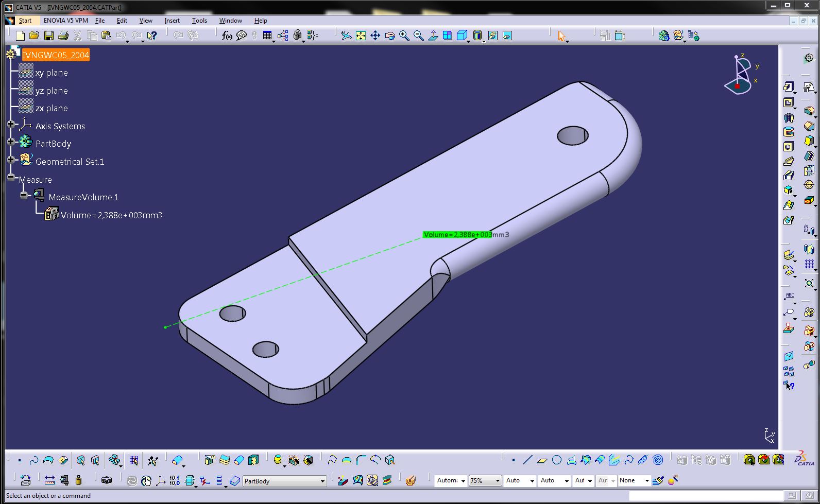Click the New document icon
Image resolution: width=820 pixels, height=504 pixels.
(20, 36)
